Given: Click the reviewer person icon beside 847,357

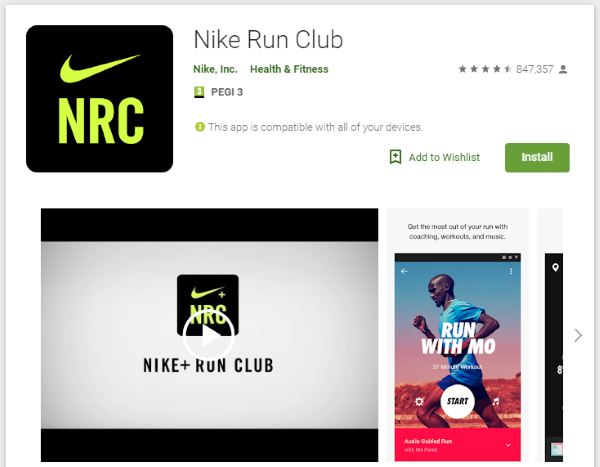Looking at the screenshot, I should tap(563, 69).
